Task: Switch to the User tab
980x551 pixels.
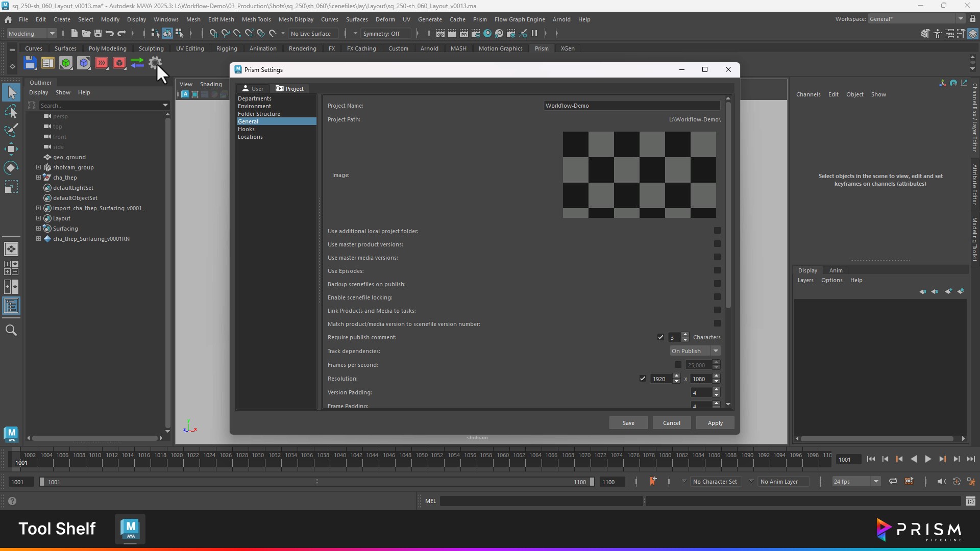Action: tap(253, 89)
